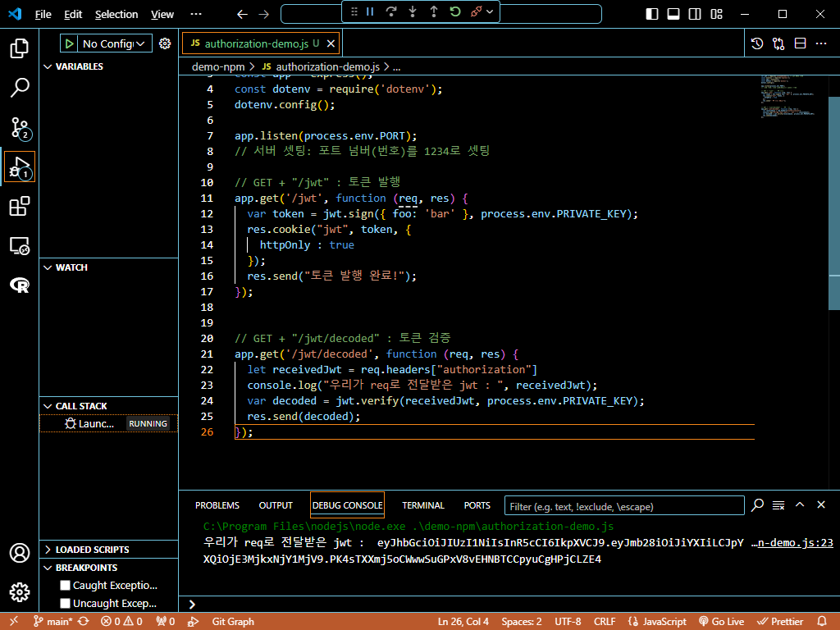Open the debug toolbar dropdown chevron

490,11
